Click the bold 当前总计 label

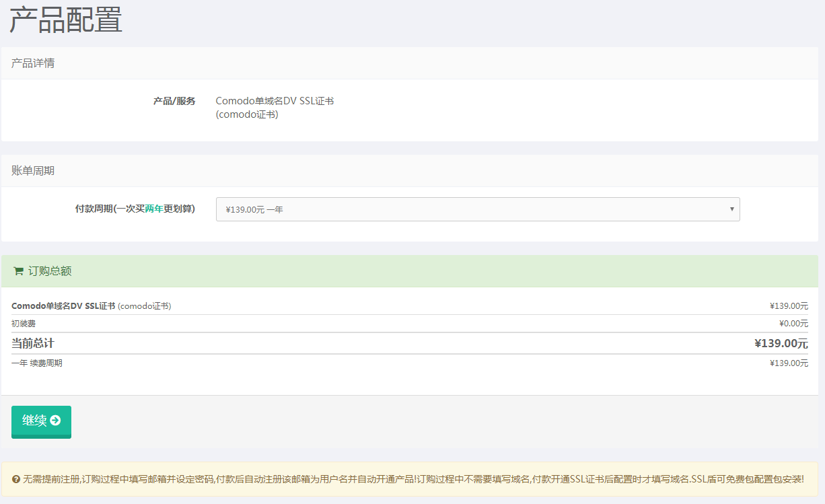pyautogui.click(x=33, y=343)
